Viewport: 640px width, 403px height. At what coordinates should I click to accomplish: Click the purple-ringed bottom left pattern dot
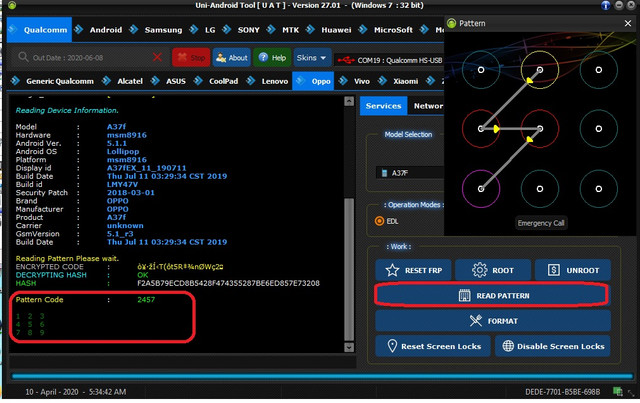(481, 189)
